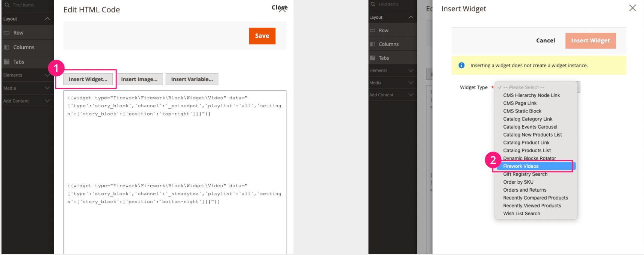Viewport: 644px width, 255px height.
Task: Click the search icon in left Find items
Action: (x=7, y=5)
